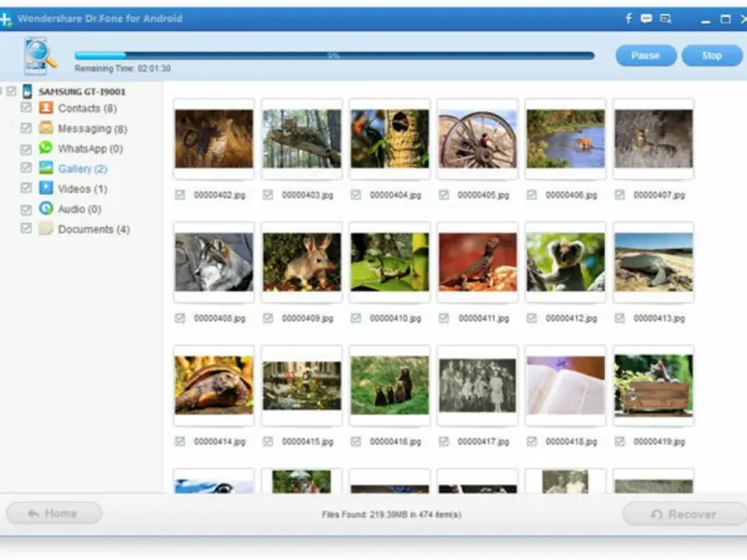The width and height of the screenshot is (747, 560).
Task: Select Contacts (8) in sidebar
Action: (87, 108)
